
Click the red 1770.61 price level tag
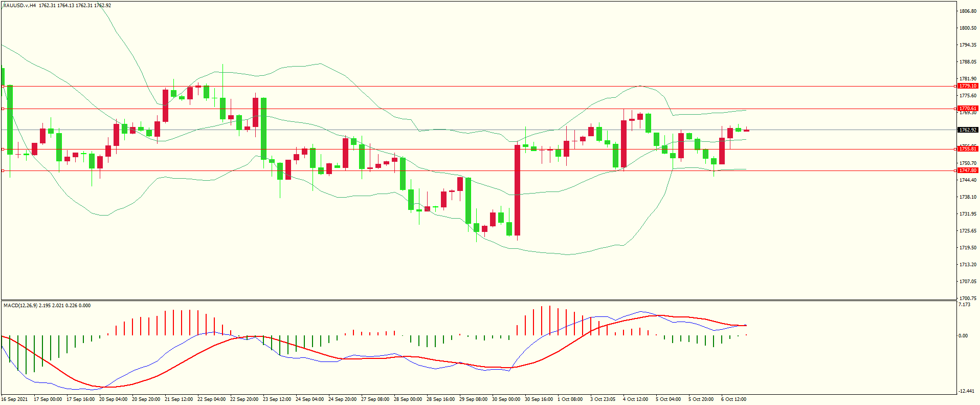[968, 109]
